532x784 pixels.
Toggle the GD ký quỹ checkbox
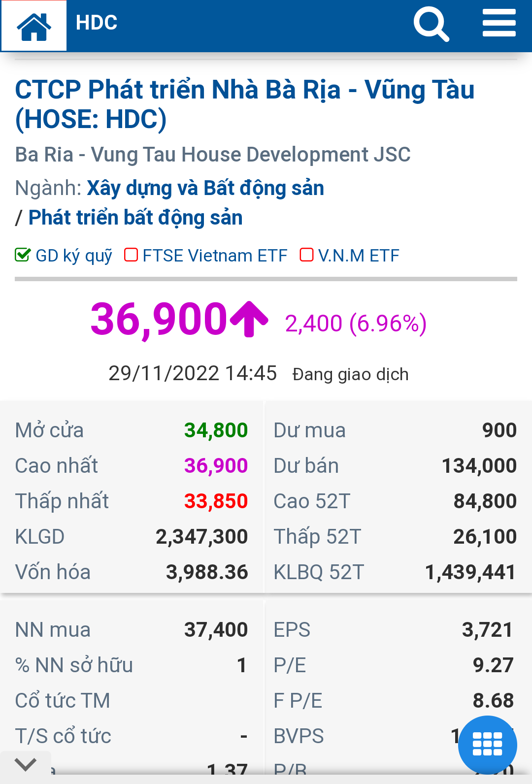click(23, 255)
